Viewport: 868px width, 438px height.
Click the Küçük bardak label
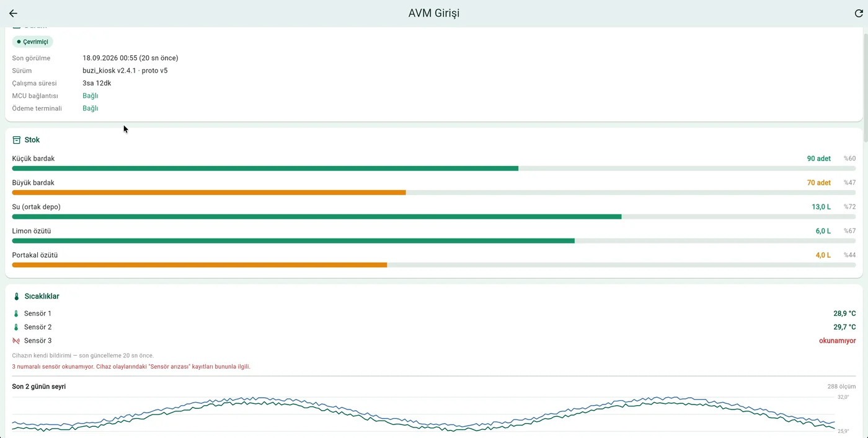point(33,159)
